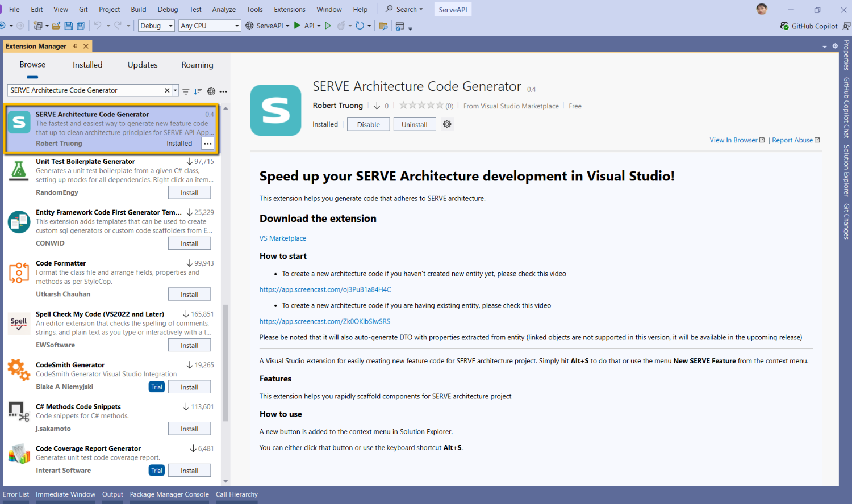Open the Find in Files toolbar icon
Screen dimensions: 852x504
point(383,26)
